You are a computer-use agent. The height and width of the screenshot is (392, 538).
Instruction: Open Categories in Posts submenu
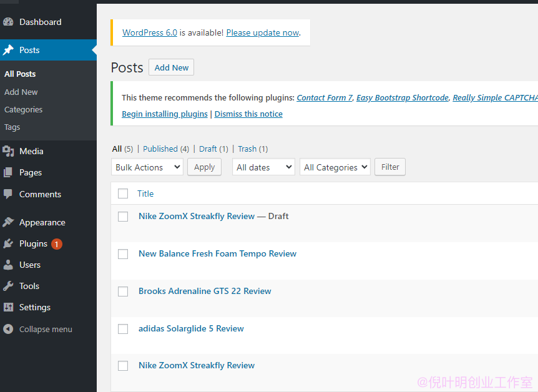pyautogui.click(x=23, y=109)
